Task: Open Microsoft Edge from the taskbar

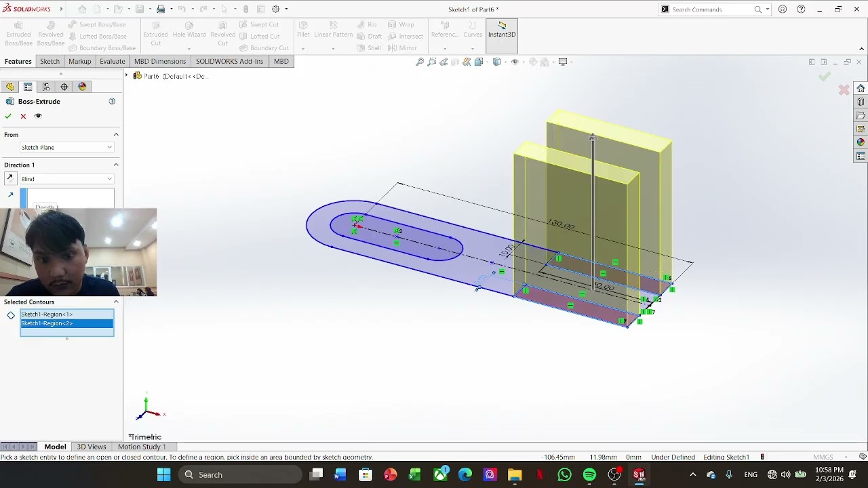Action: [465, 475]
